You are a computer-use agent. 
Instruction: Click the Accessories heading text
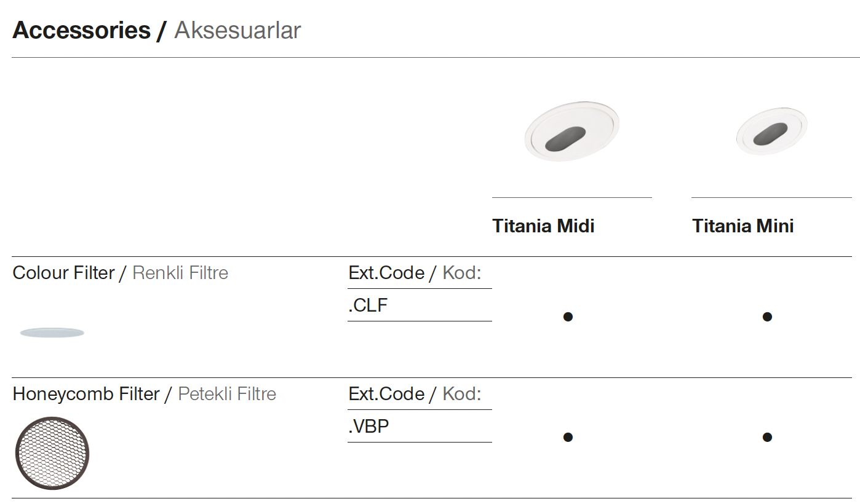(x=81, y=30)
